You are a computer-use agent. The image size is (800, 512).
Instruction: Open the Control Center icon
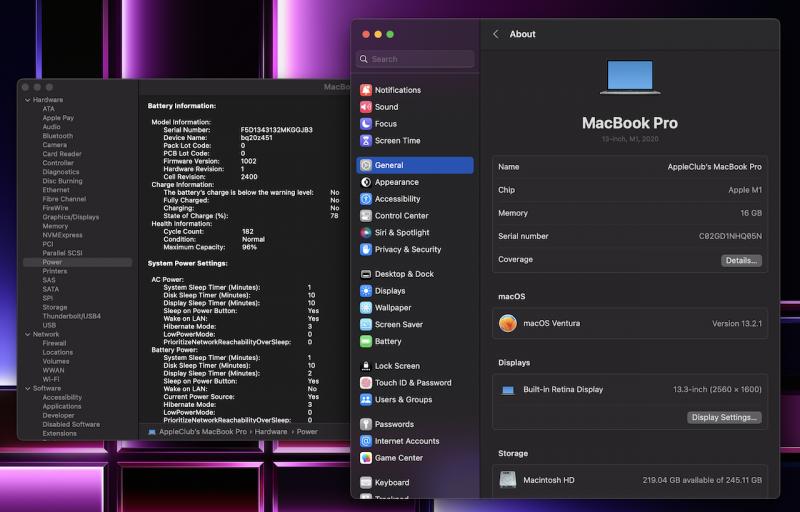365,216
